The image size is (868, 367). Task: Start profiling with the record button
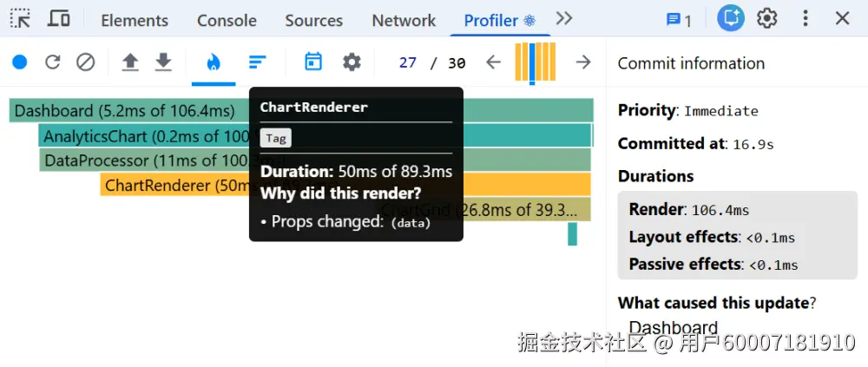pos(19,62)
